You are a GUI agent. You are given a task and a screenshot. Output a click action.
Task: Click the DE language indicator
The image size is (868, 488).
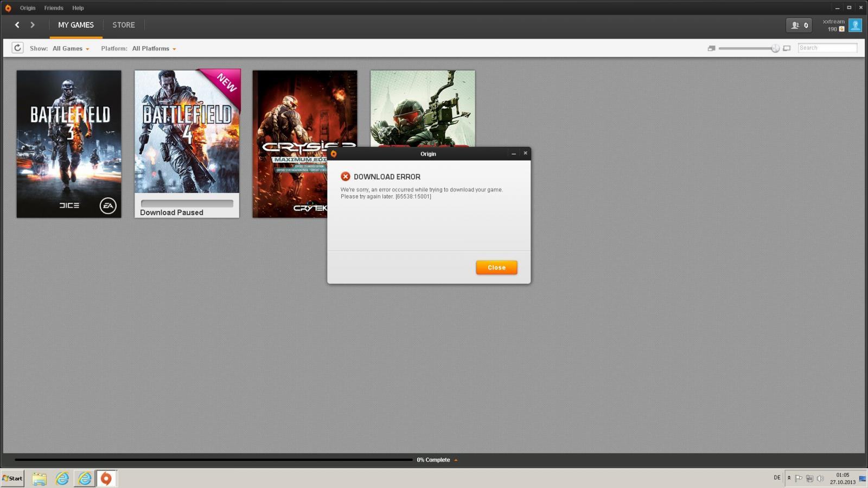[x=777, y=478]
